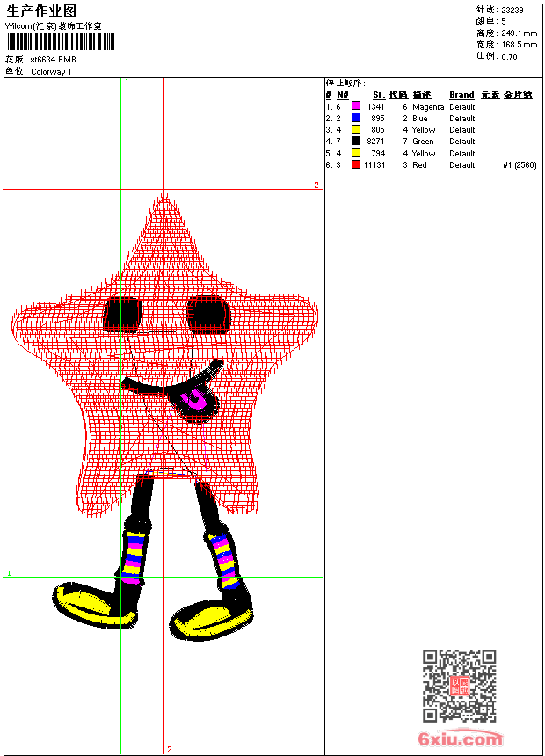The height and width of the screenshot is (756, 545).
Task: Select the stitch count 895 in Blue row
Action: [x=378, y=119]
